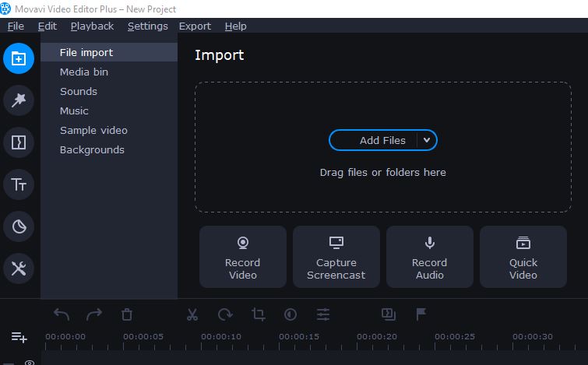Open the Playback menu
Image resolution: width=588 pixels, height=365 pixels.
tap(92, 26)
